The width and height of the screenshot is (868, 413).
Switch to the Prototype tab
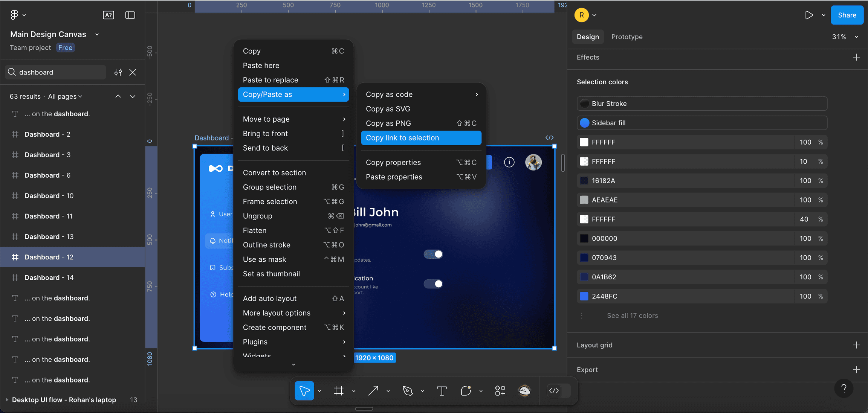click(x=627, y=37)
